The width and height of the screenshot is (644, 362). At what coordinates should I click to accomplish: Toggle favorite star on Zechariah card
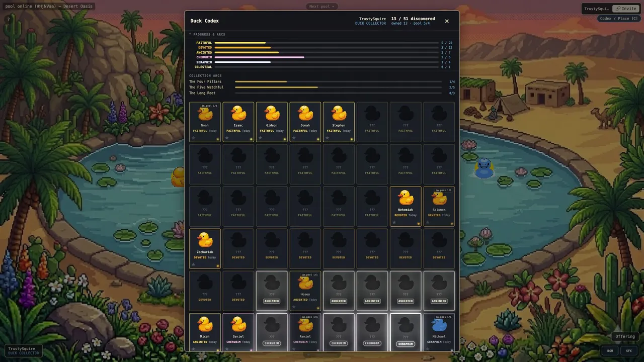click(x=193, y=264)
